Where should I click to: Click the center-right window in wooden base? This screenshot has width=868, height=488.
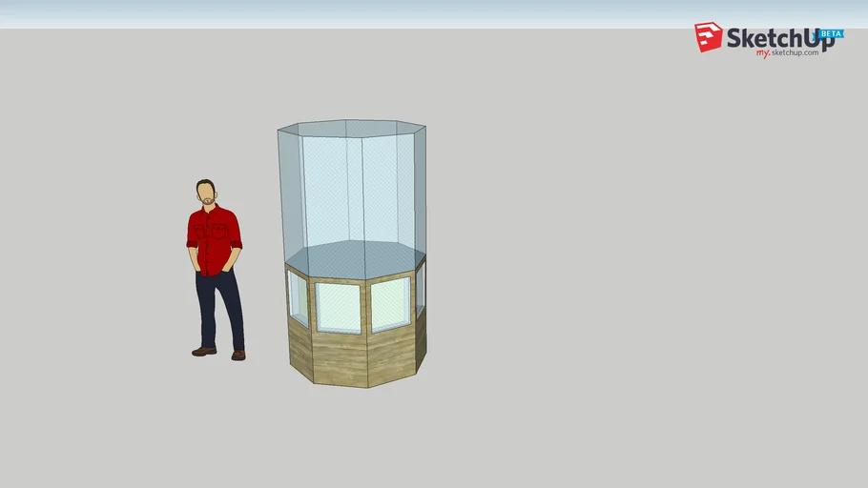click(x=390, y=303)
